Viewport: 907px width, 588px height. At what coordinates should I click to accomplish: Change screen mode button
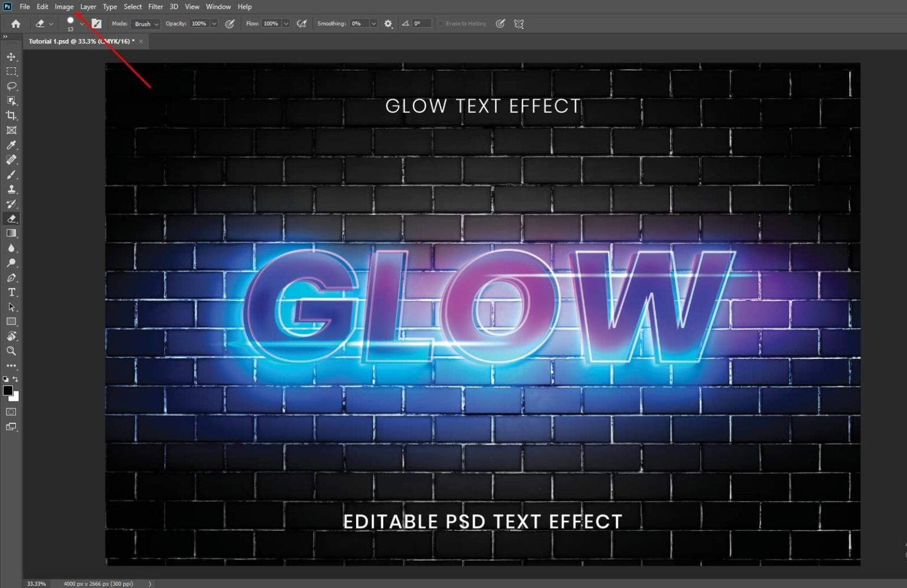point(11,427)
